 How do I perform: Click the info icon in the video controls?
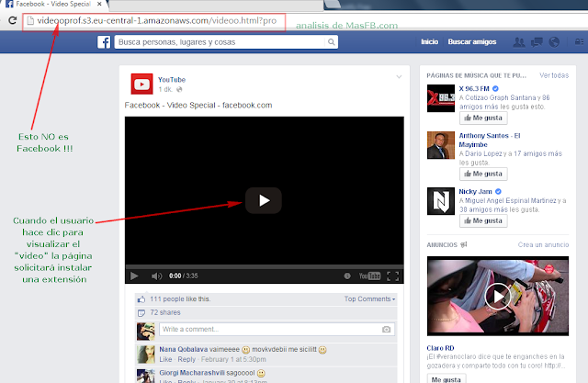(347, 276)
